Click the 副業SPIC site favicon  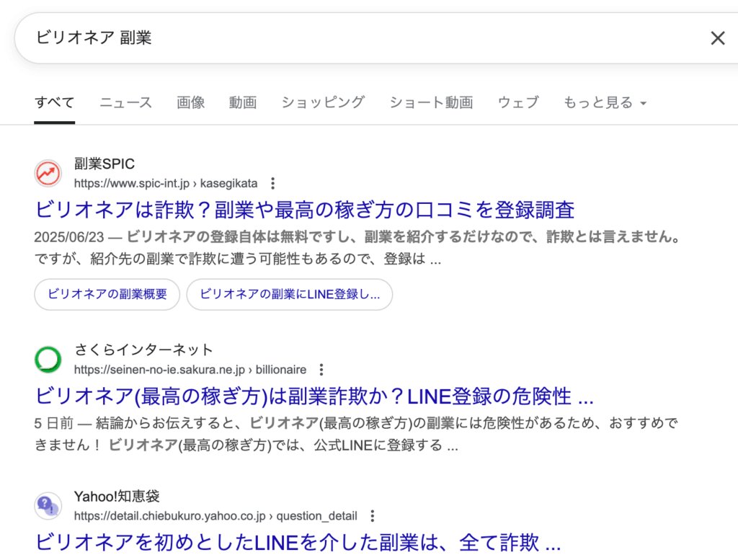pyautogui.click(x=48, y=174)
